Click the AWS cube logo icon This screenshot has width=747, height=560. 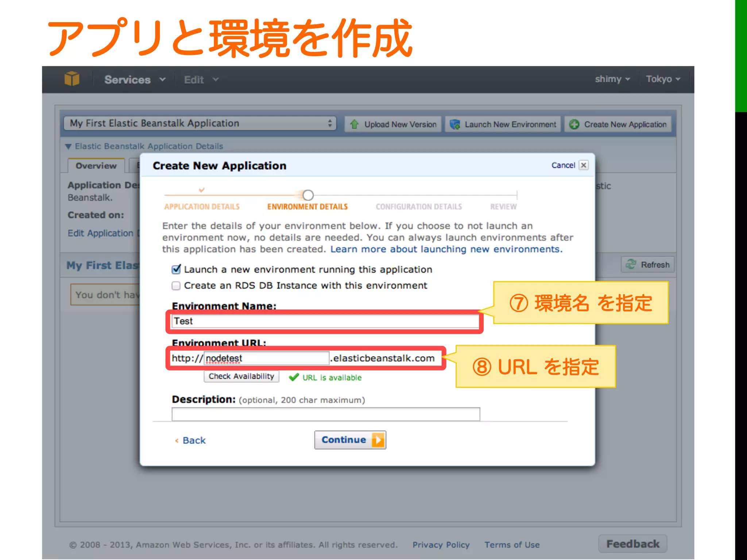click(x=72, y=78)
